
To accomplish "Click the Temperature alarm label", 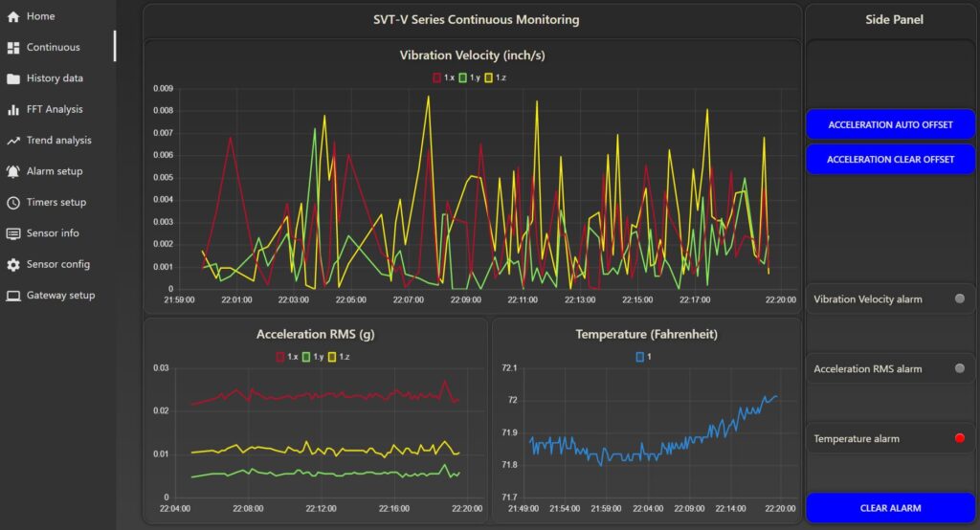I will coord(857,439).
